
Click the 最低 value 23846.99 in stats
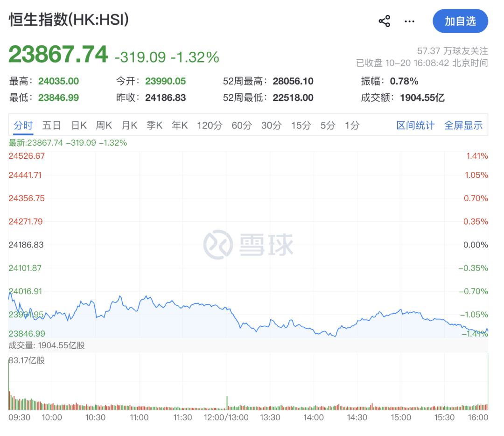(x=58, y=98)
